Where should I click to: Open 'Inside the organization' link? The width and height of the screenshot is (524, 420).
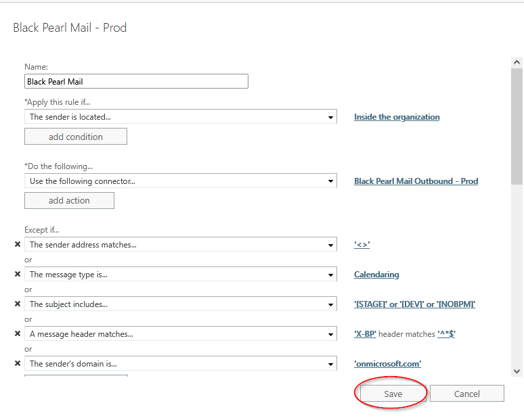point(397,117)
